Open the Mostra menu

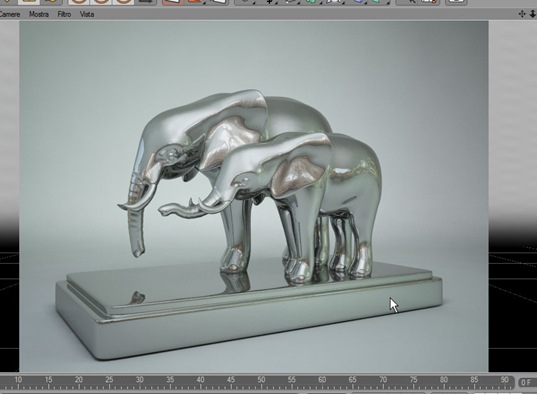coord(39,14)
